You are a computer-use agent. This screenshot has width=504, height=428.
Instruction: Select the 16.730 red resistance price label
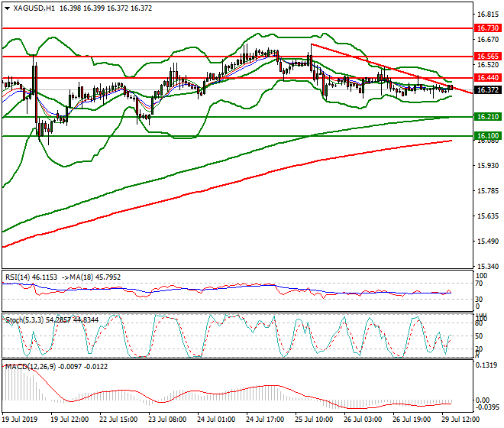[488, 28]
